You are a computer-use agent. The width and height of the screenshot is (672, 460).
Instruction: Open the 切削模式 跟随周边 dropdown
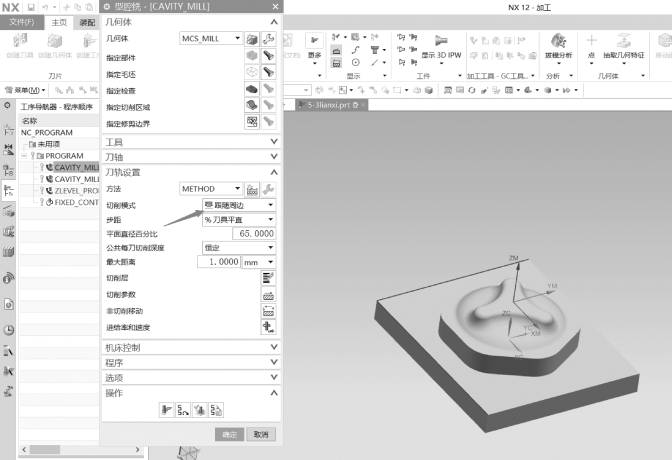[269, 205]
